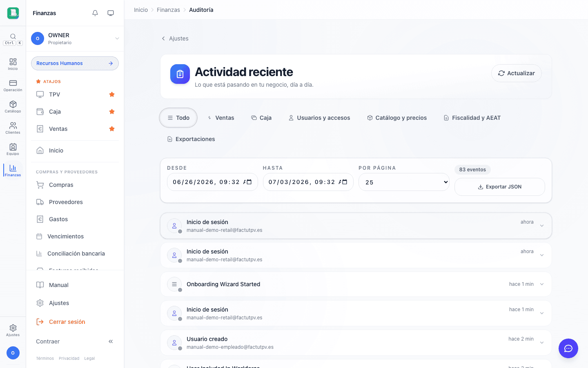Open Gastos in sidebar

tap(75, 219)
